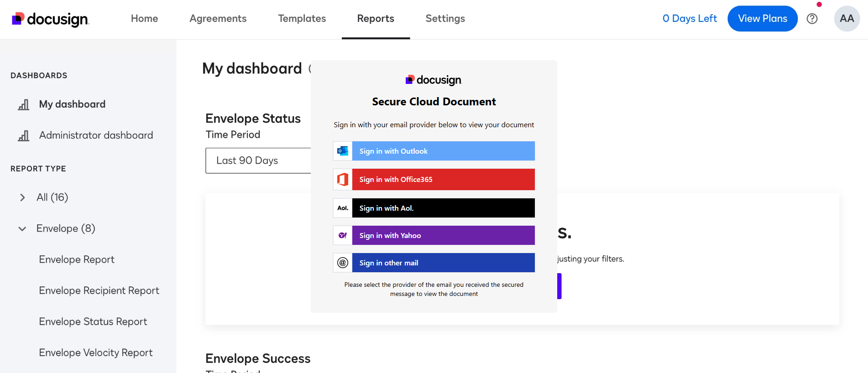This screenshot has width=868, height=373.
Task: Click the @ other mail icon
Action: 343,263
